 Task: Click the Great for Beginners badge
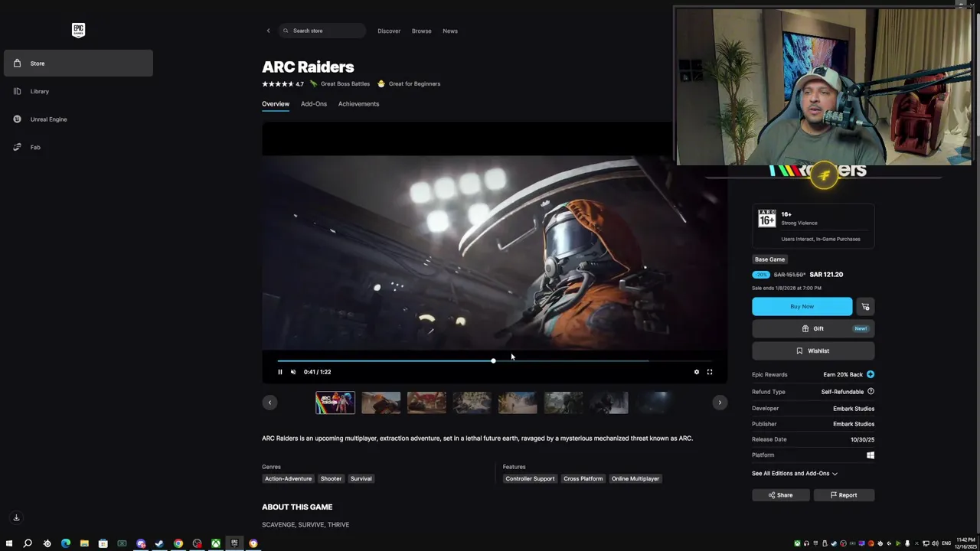pos(409,84)
